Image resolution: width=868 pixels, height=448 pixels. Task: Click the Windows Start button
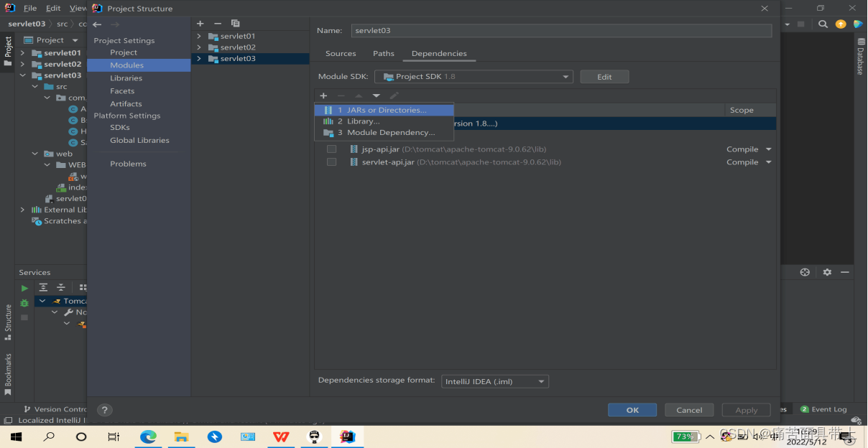click(16, 436)
